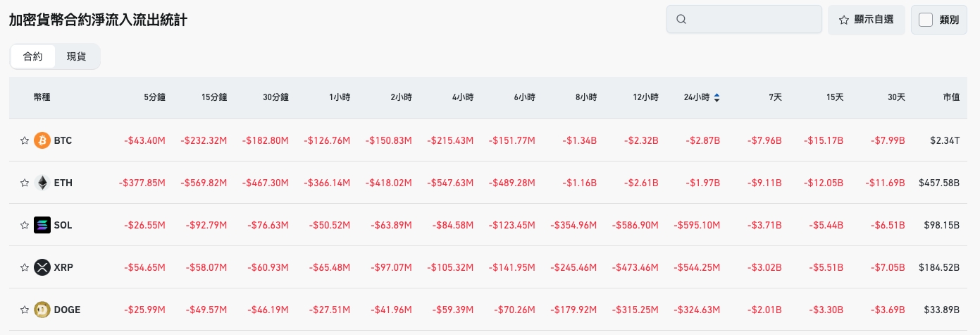This screenshot has height=335, width=980.
Task: Click the Dogecoin coin icon
Action: (42, 309)
